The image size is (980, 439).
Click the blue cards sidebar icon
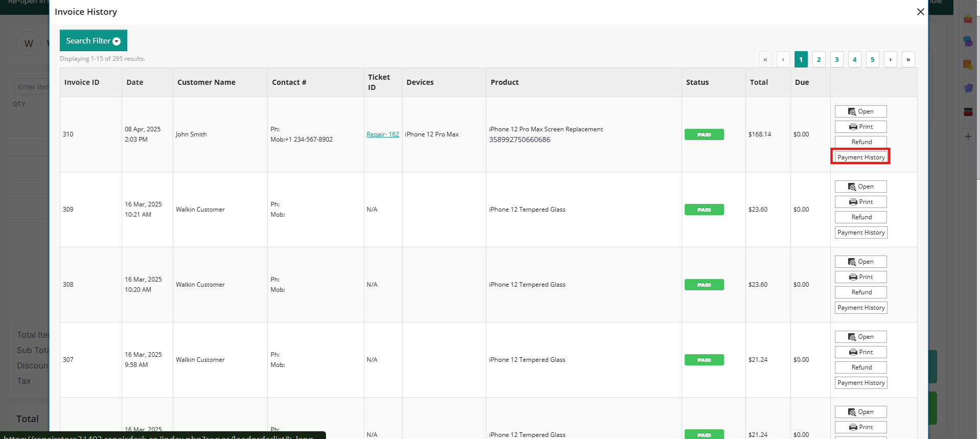pyautogui.click(x=968, y=88)
